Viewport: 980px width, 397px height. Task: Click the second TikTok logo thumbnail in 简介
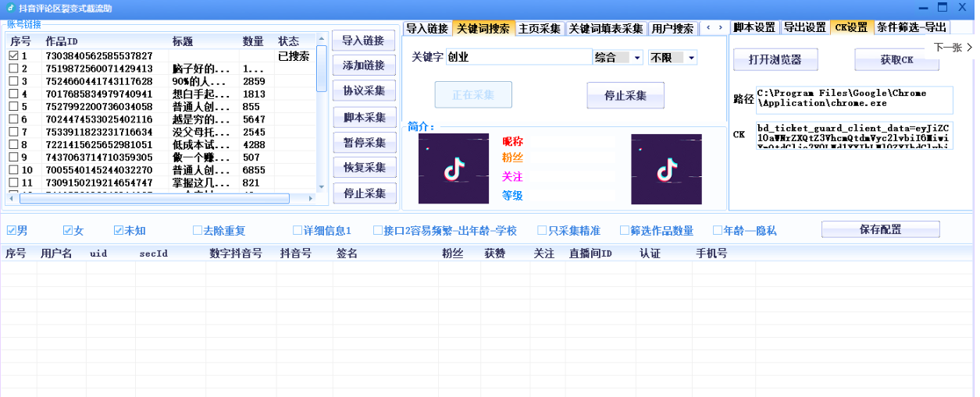[666, 168]
